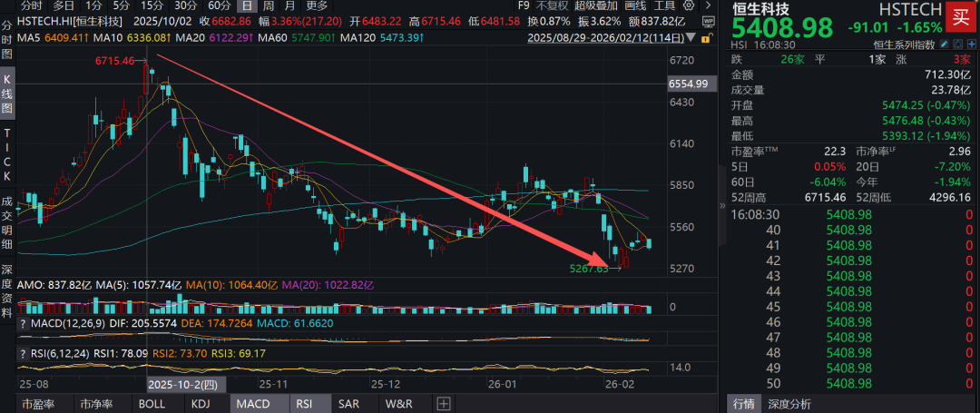Screen dimensions: 980x413
Task: Open MACD indicator help question mark
Action: pyautogui.click(x=23, y=324)
